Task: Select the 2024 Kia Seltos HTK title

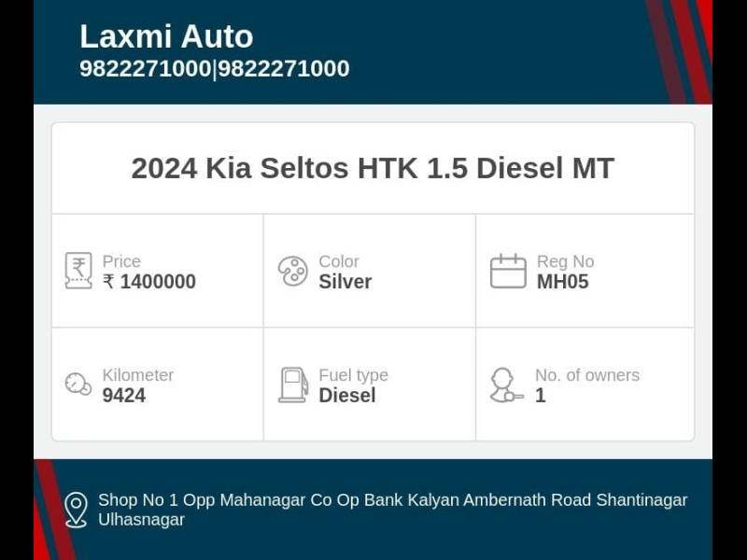Action: 373,168
